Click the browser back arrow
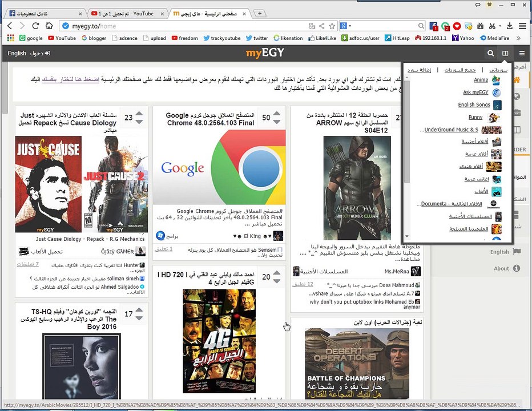The image size is (532, 411). click(x=10, y=26)
